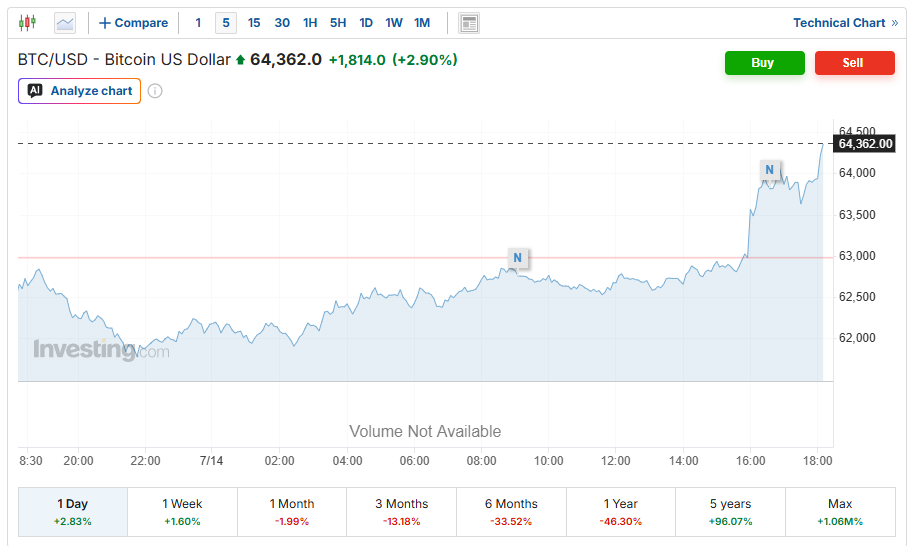Click the green Buy button
The height and width of the screenshot is (546, 913).
tap(765, 63)
